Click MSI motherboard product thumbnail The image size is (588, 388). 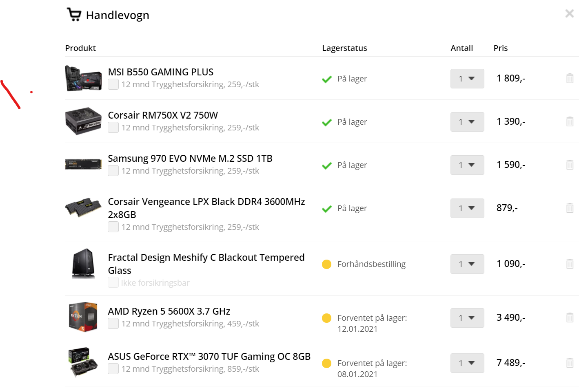pos(83,78)
